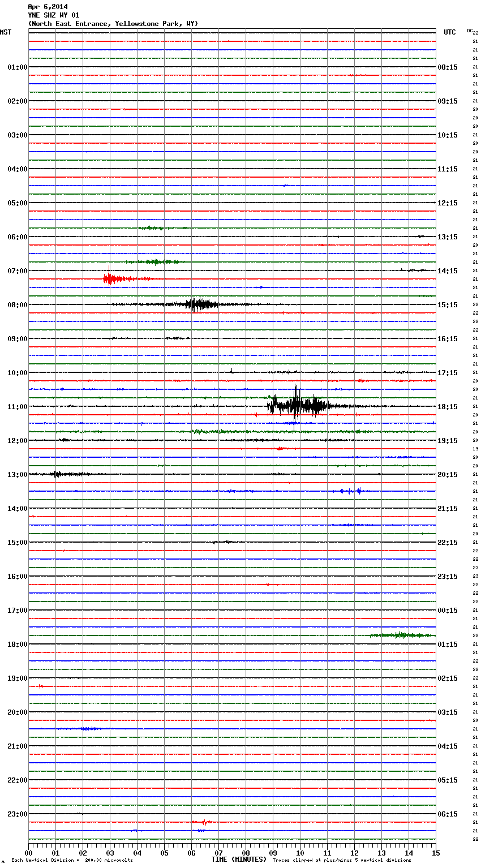Image resolution: width=481 pixels, height=868 pixels.
Task: Click minute '05' on the bottom axis
Action: 164,853
